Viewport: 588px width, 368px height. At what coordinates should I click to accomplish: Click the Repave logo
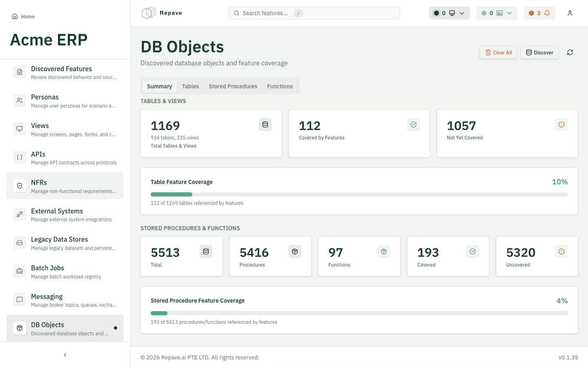pos(162,13)
